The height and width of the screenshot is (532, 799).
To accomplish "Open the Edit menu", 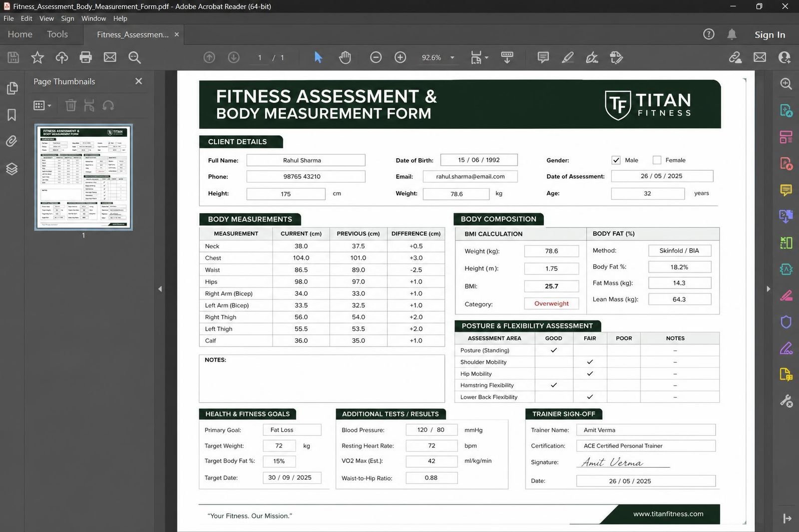I will click(26, 18).
